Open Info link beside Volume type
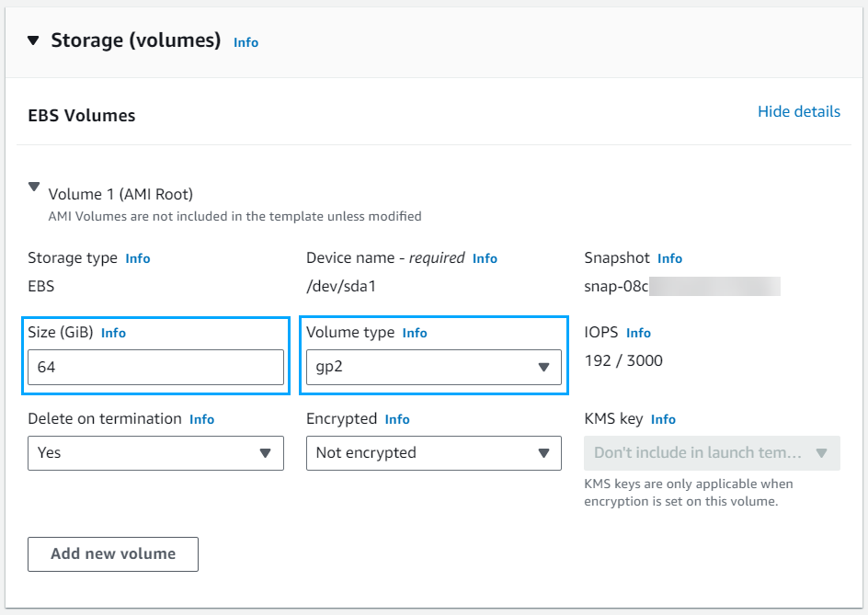 point(415,333)
